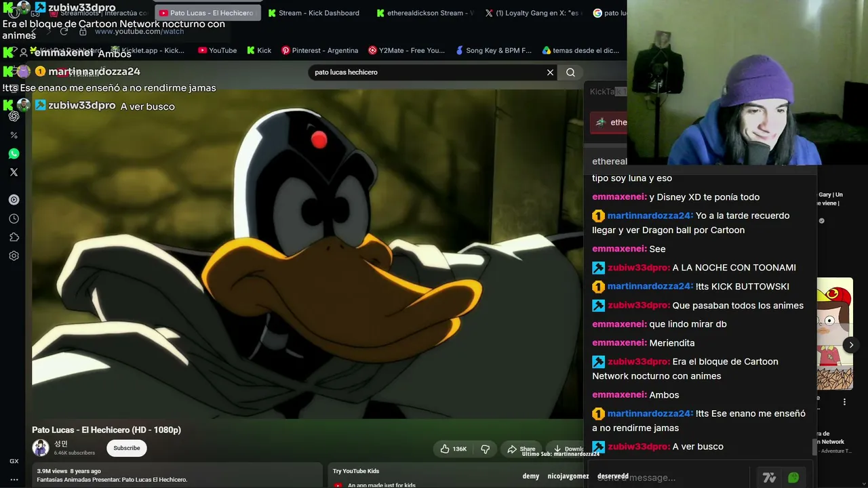This screenshot has width=868, height=488.
Task: Like the Pato Lucas video
Action: 454,449
